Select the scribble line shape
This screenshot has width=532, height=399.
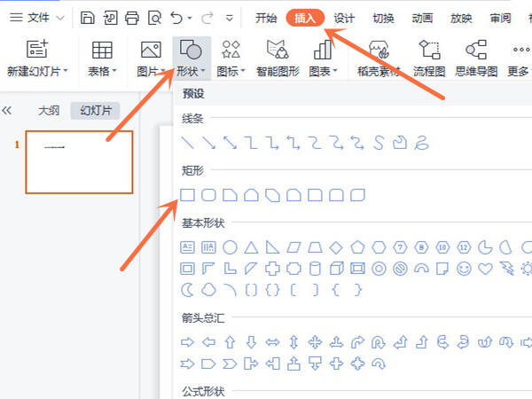pos(421,143)
